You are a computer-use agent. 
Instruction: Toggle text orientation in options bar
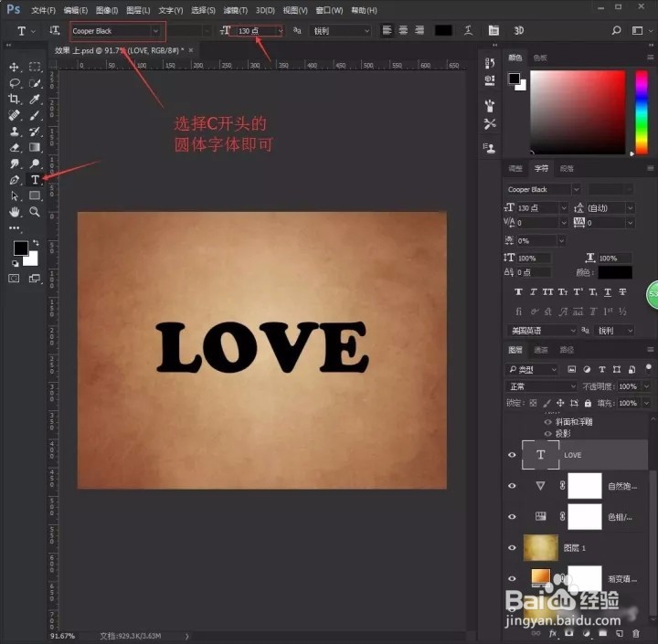pos(55,30)
